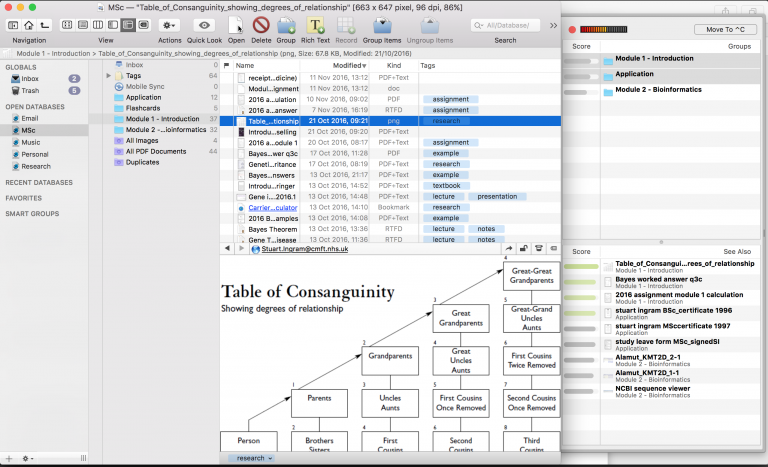Select Module 2 Bioinformatics group in list
Screen dimensions: 768x467
tap(166, 130)
